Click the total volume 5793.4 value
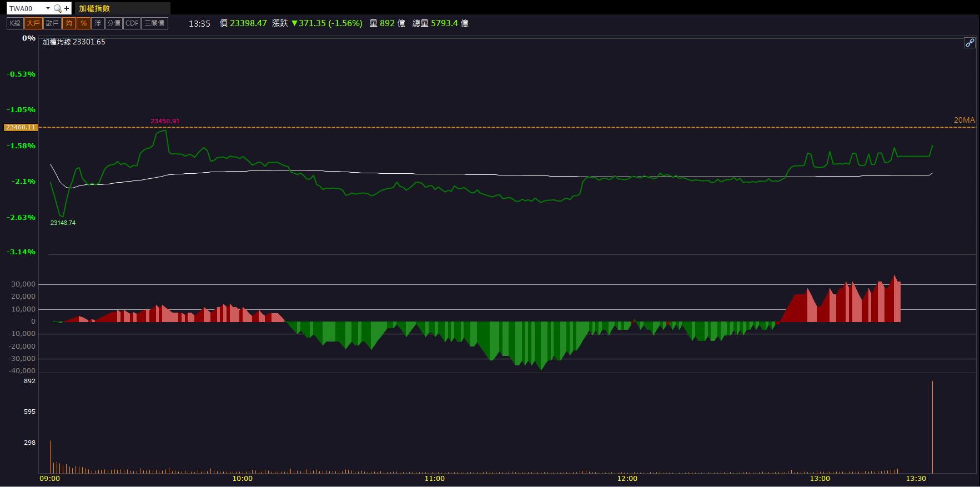Image resolution: width=980 pixels, height=487 pixels. pyautogui.click(x=445, y=23)
